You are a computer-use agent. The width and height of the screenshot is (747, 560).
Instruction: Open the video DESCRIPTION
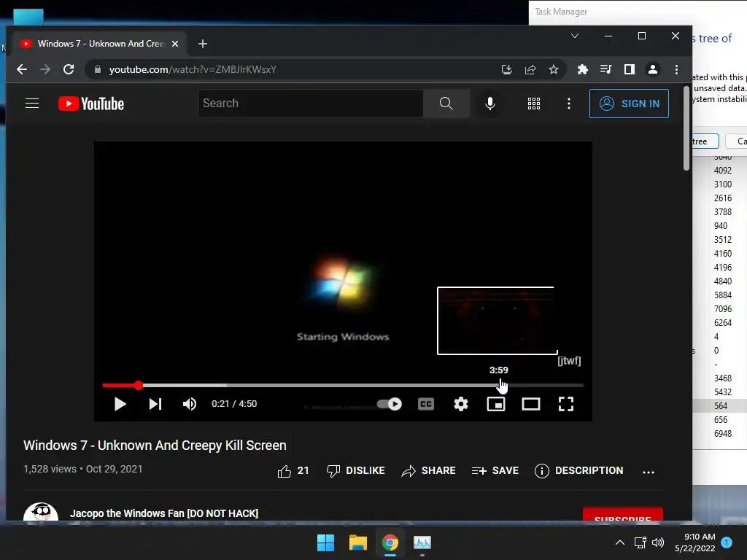point(578,471)
